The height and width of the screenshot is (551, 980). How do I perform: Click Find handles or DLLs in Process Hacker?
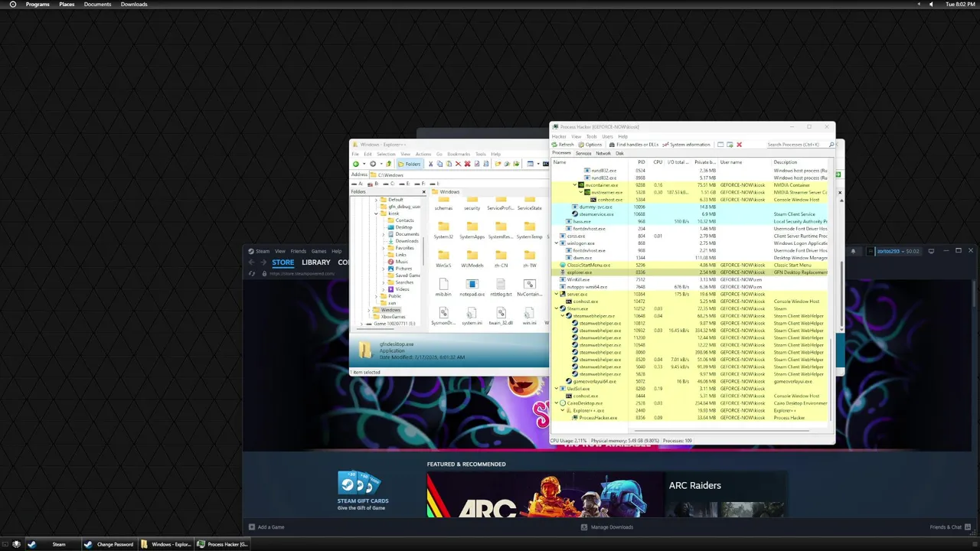point(634,145)
